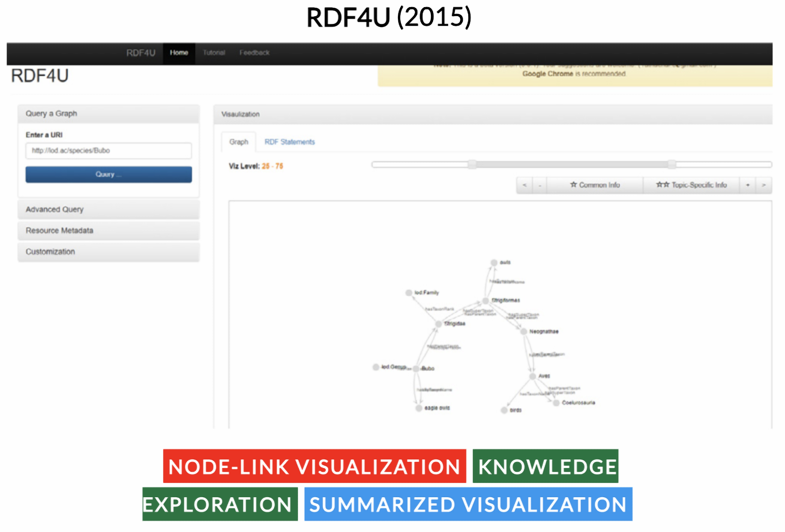Click the '<' viz level button
785x532 pixels.
click(525, 185)
